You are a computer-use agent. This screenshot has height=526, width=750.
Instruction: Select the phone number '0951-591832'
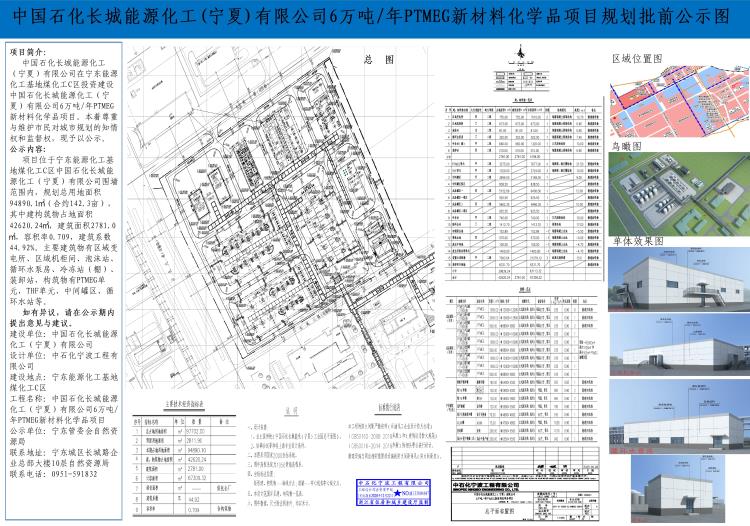tap(74, 474)
